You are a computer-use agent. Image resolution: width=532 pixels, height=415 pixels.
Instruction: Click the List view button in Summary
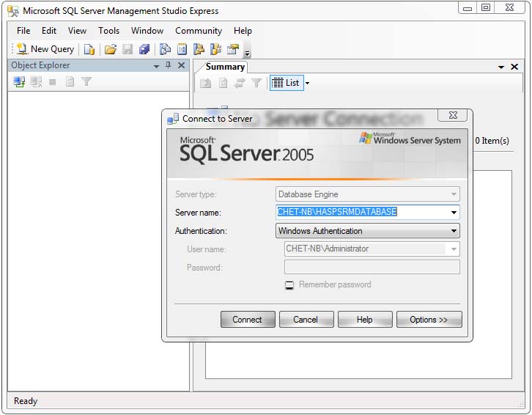pos(286,83)
